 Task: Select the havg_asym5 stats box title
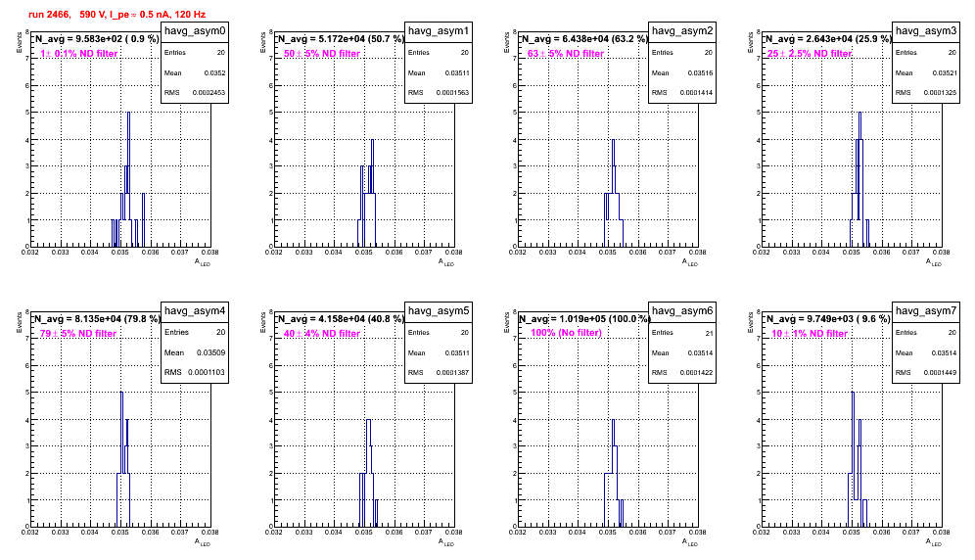coord(439,311)
